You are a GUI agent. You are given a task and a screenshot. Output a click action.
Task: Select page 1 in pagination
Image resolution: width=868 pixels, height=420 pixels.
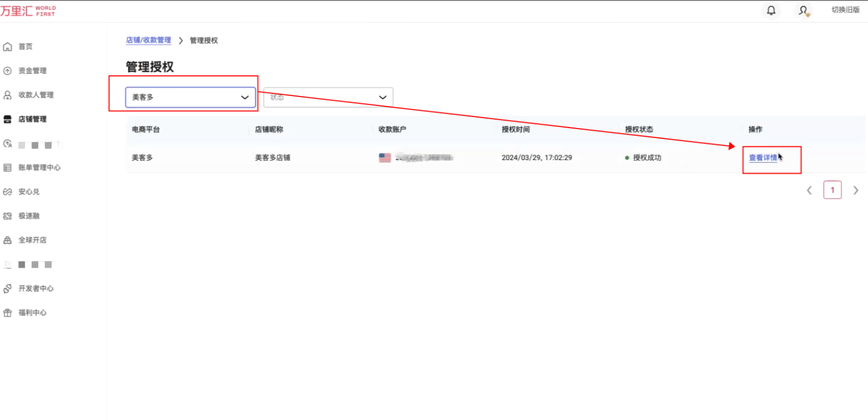click(833, 190)
